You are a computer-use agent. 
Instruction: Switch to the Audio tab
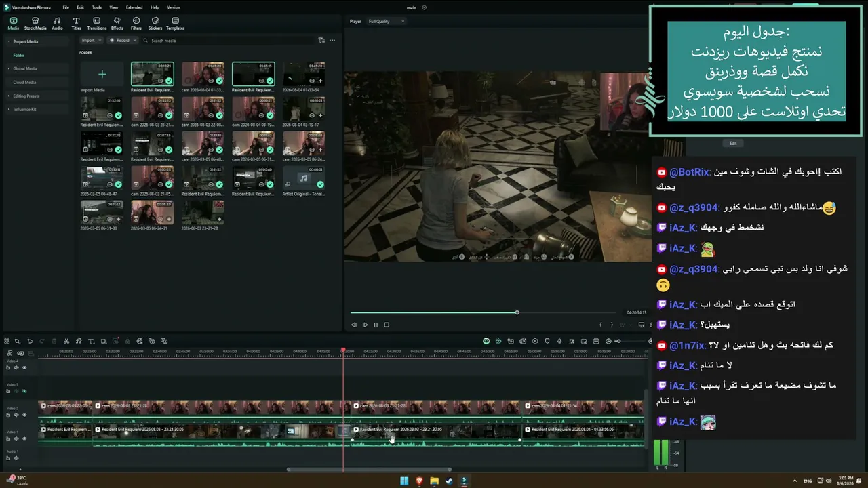click(57, 24)
